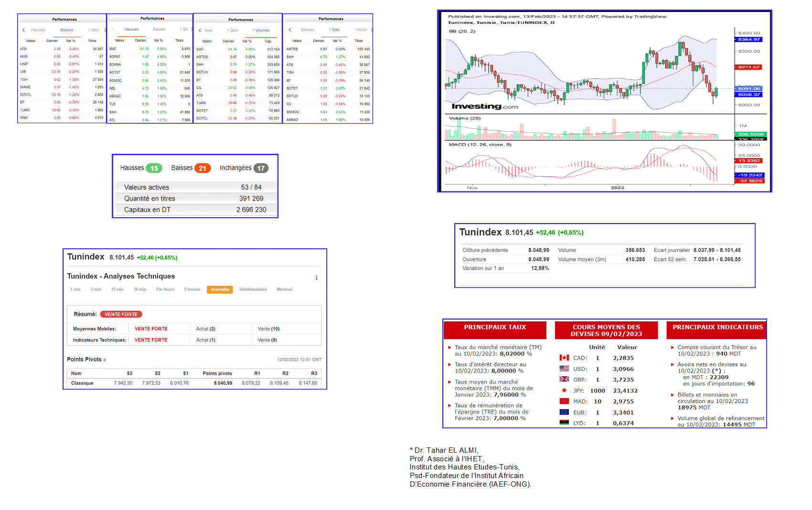Select the EU flag beside EUR

click(x=564, y=412)
